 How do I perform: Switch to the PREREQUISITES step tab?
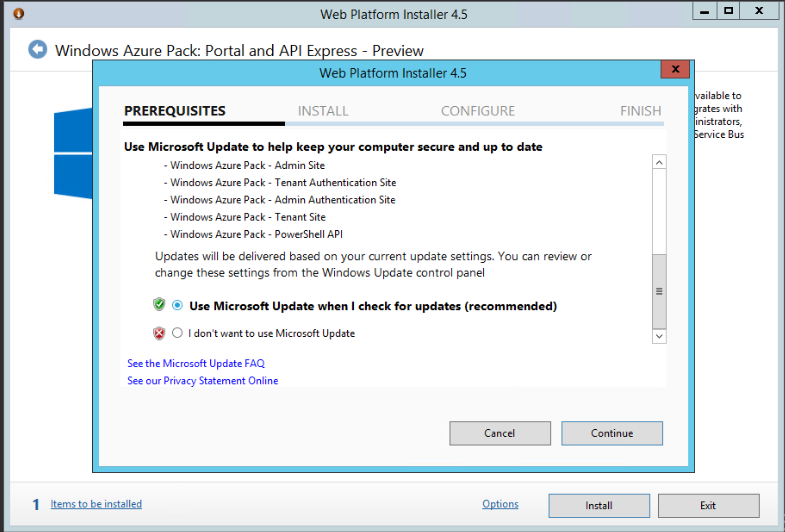click(175, 111)
